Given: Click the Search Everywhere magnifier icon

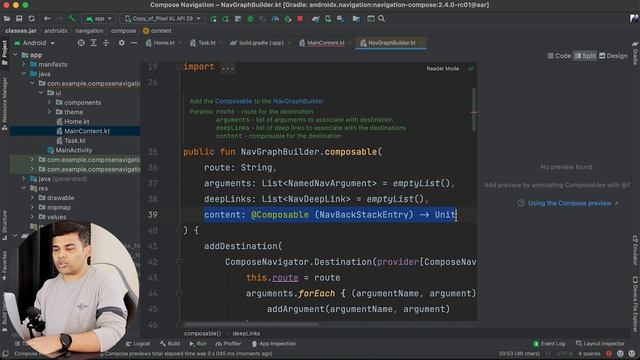Looking at the screenshot, I should [382, 19].
